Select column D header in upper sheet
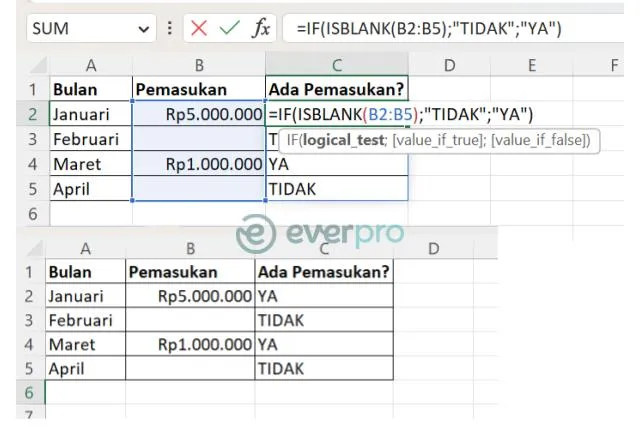The image size is (640, 427). click(x=449, y=65)
